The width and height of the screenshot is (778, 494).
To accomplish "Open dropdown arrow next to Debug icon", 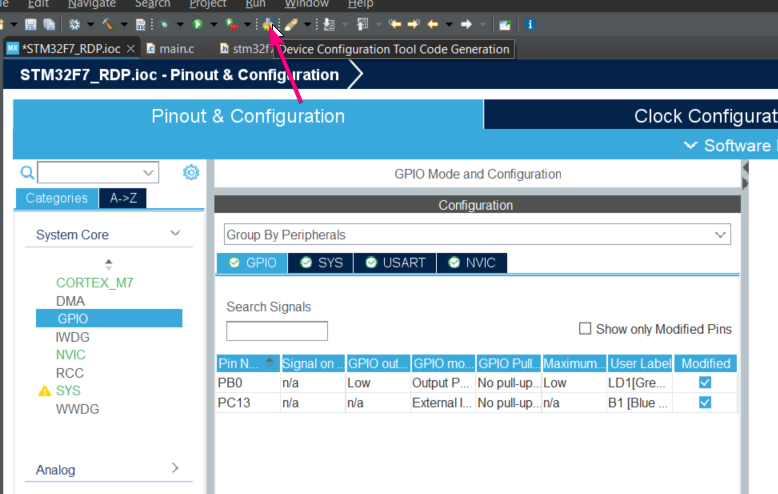I will click(180, 24).
